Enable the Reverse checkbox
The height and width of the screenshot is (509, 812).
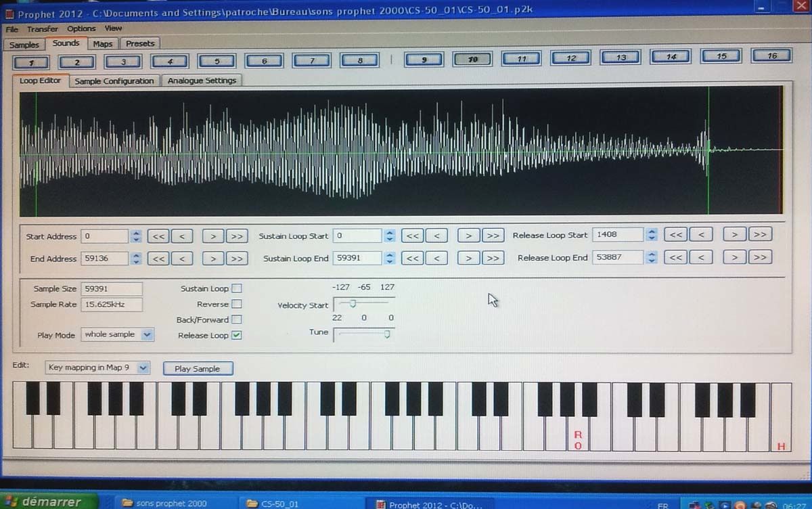(237, 304)
